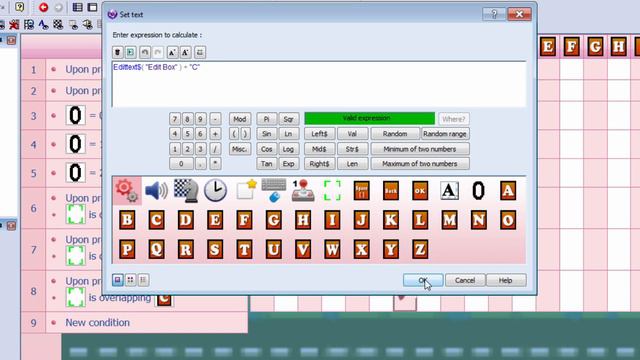
Task: Insert the Tan function
Action: [x=267, y=164]
